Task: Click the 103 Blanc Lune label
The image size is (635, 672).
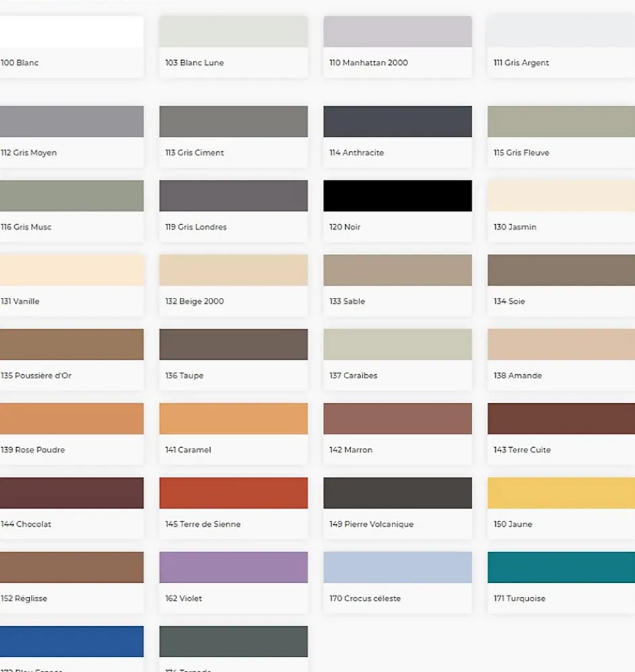Action: point(195,63)
